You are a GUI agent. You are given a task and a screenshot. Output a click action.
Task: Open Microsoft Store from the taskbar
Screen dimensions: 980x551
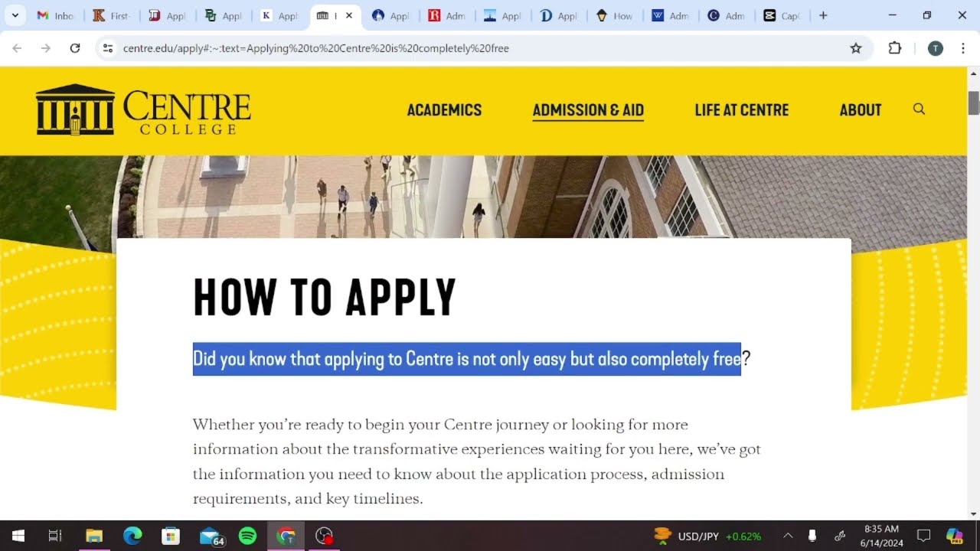pyautogui.click(x=171, y=536)
